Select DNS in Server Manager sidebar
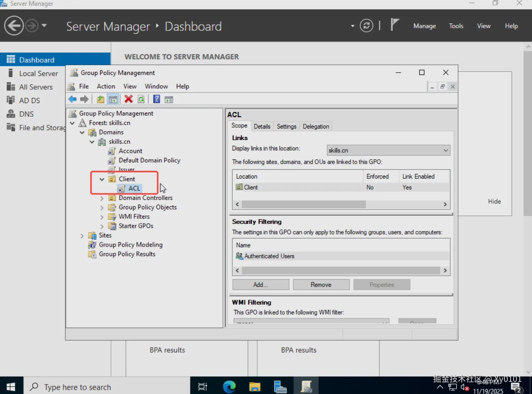 26,114
